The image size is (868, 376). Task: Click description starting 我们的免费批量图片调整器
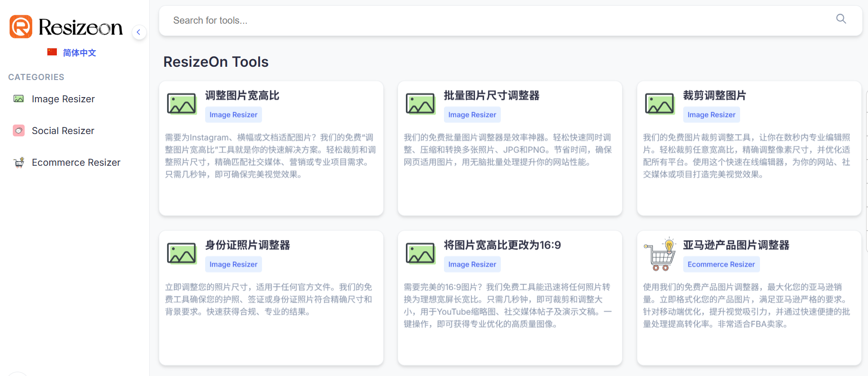508,150
